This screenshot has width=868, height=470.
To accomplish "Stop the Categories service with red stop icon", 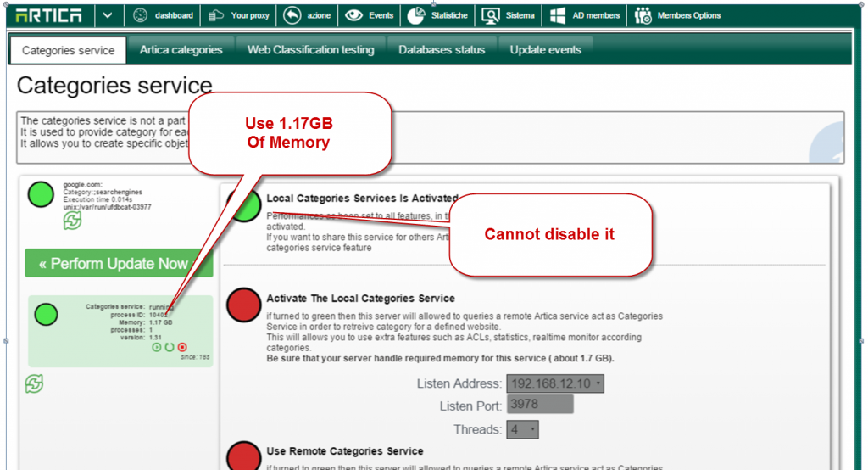I will click(x=182, y=347).
